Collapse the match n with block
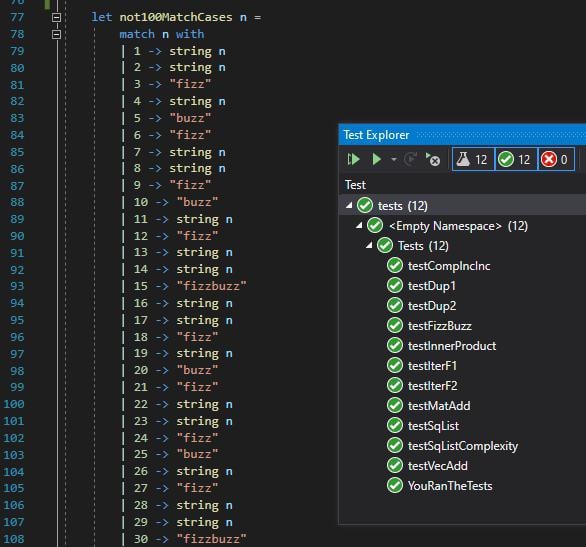Viewport: 586px width, 547px height. [x=56, y=34]
